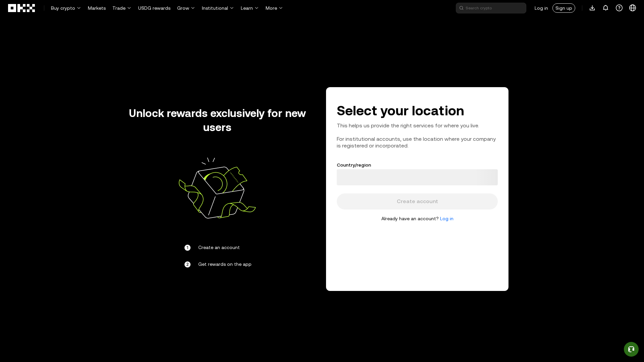The image size is (644, 362).
Task: Go to Markets page
Action: [x=97, y=8]
